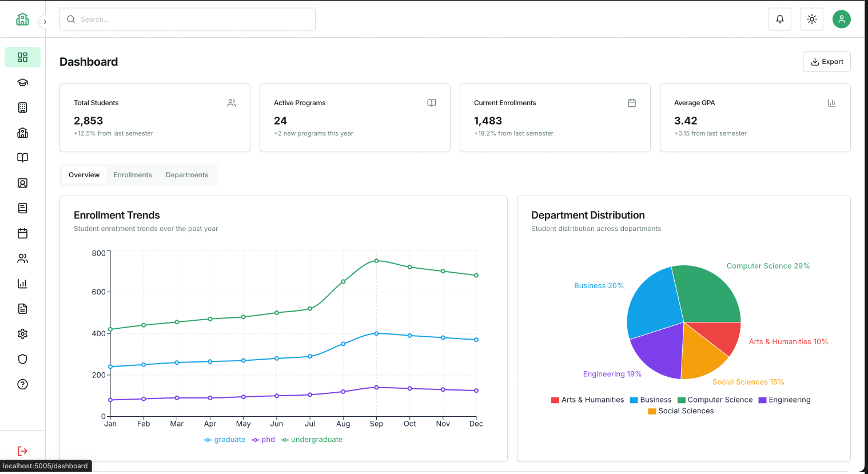Open the calendar icon in sidebar
Screen dimensions: 868x474
(x=22, y=233)
